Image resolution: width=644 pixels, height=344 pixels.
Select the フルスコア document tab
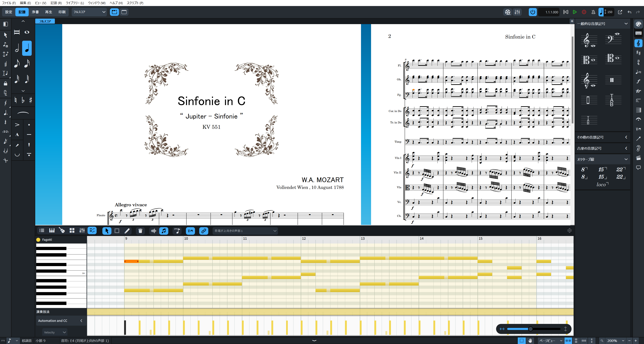(x=45, y=21)
